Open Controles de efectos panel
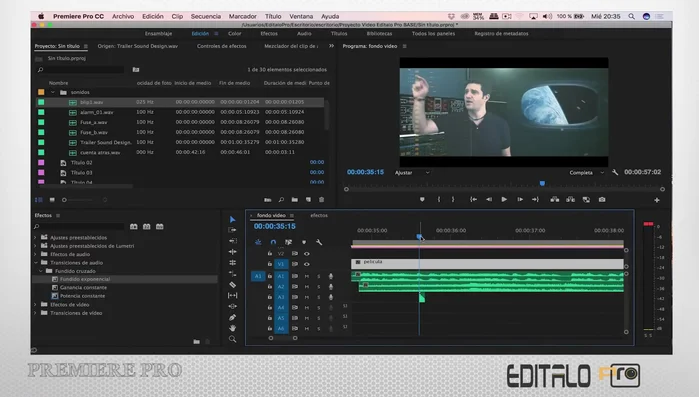 [222, 46]
